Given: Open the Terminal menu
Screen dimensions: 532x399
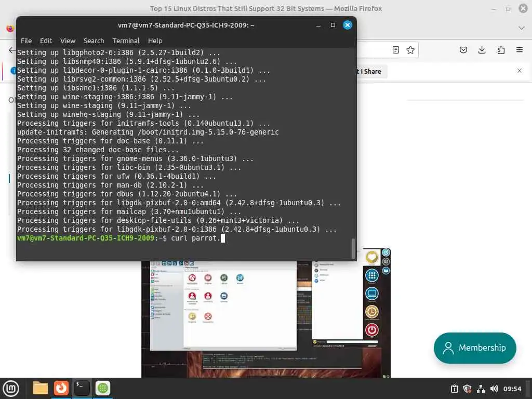Looking at the screenshot, I should 126,41.
